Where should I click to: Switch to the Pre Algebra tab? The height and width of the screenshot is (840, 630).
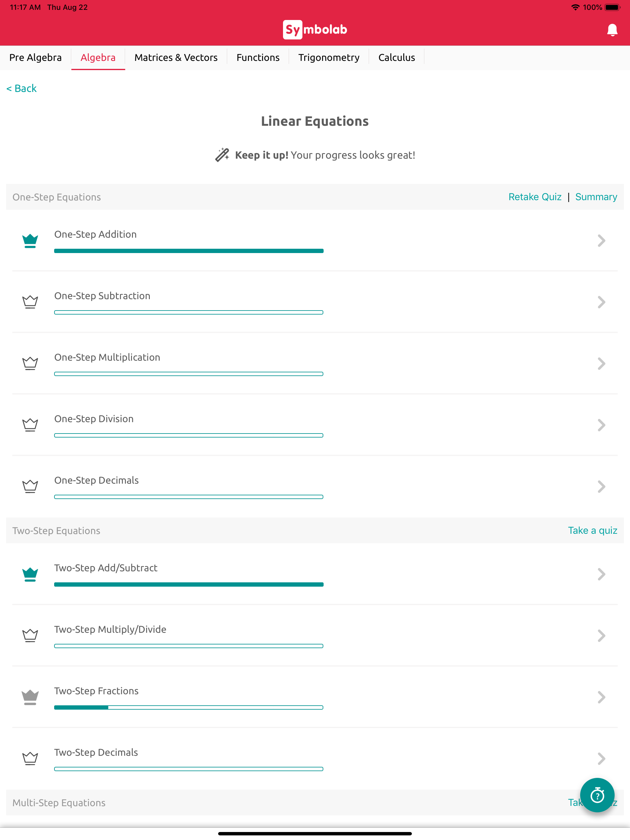[35, 58]
